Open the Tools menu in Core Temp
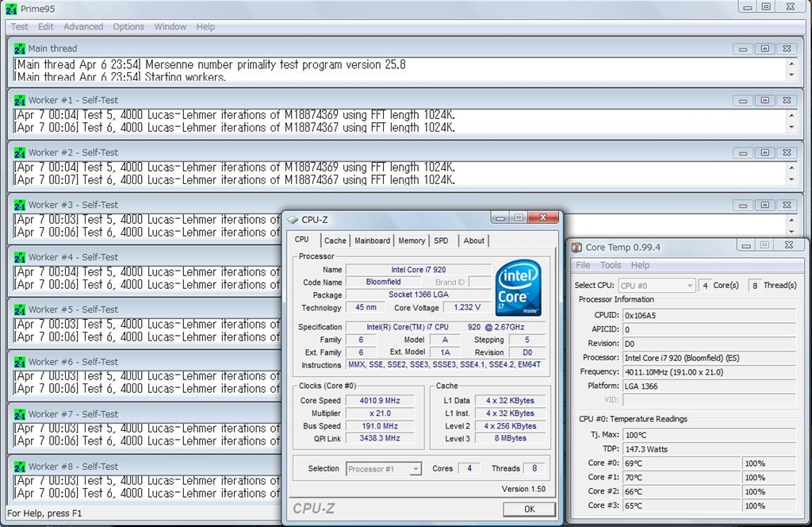 pyautogui.click(x=611, y=265)
